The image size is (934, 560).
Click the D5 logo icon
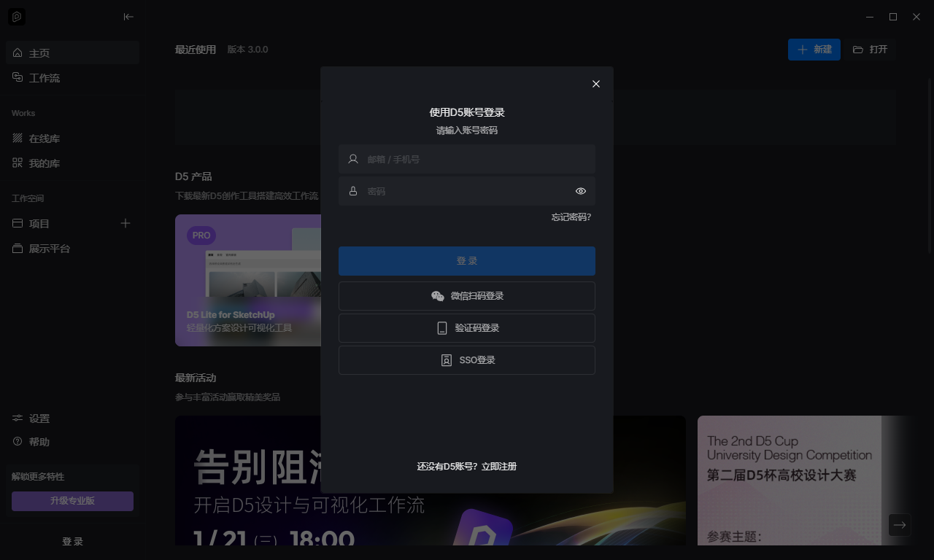(17, 17)
